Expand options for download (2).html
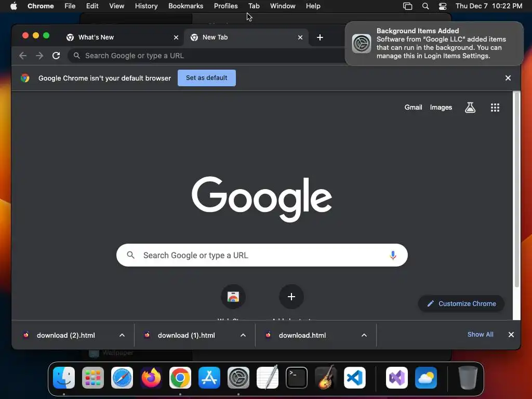Image resolution: width=532 pixels, height=399 pixels. click(x=122, y=335)
